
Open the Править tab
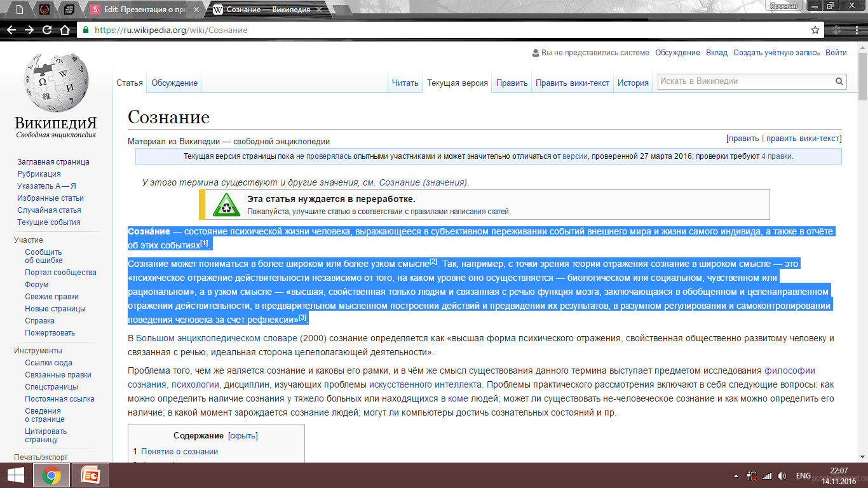(512, 83)
